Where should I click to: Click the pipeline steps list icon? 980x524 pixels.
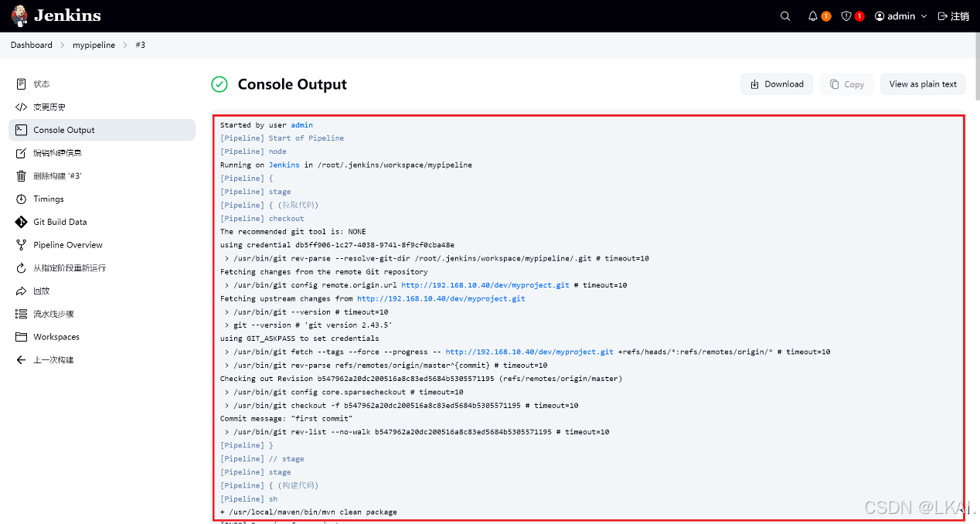click(21, 314)
